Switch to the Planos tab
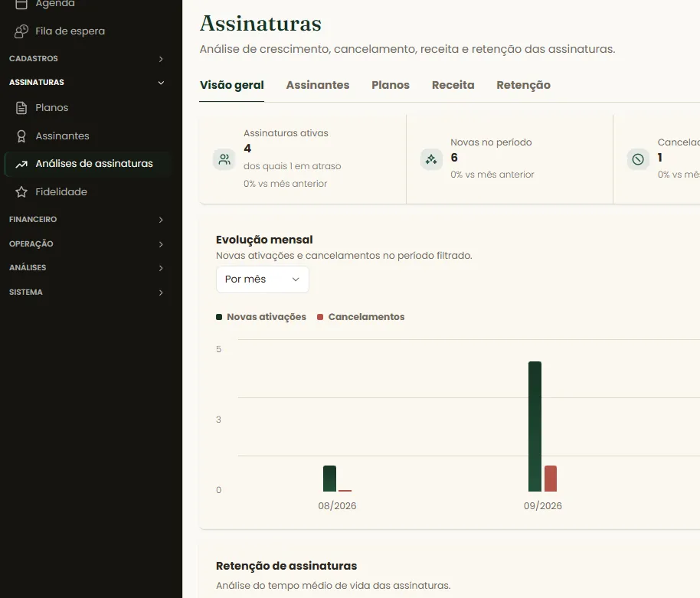The image size is (700, 598). click(x=390, y=85)
